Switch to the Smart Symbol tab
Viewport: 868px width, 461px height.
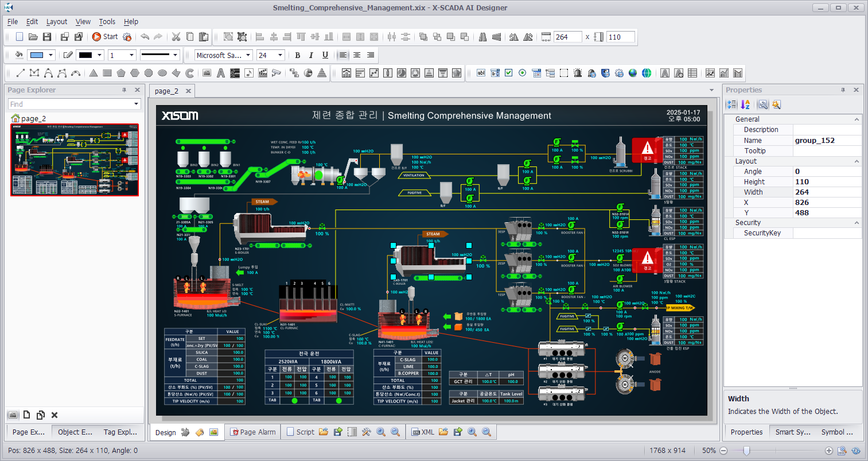792,432
